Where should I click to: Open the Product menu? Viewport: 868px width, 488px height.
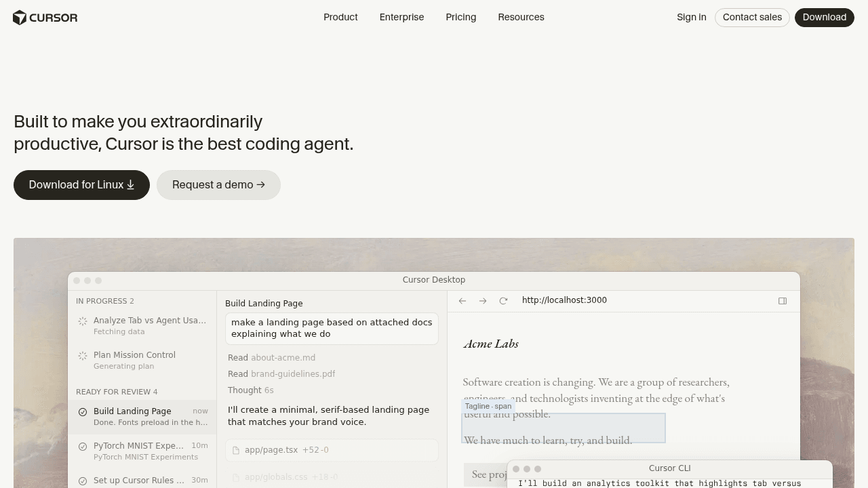(340, 17)
